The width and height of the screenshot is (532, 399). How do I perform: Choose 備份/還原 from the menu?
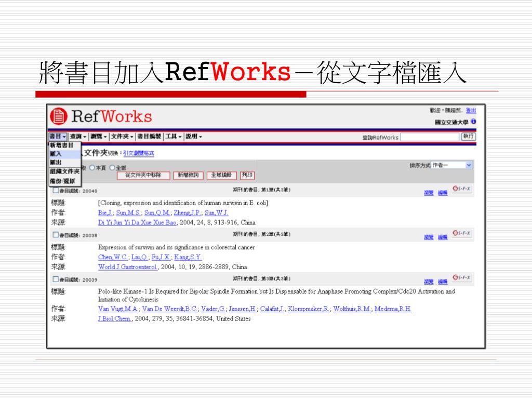tap(65, 181)
